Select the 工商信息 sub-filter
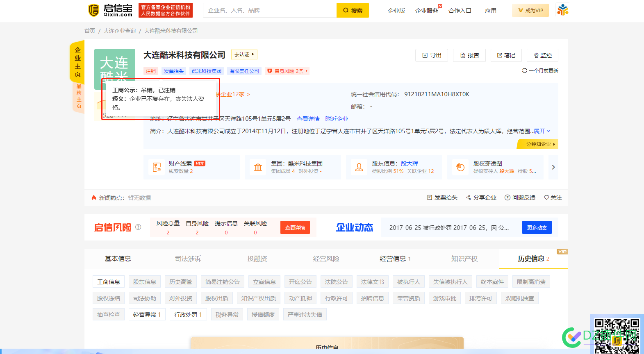 [109, 282]
